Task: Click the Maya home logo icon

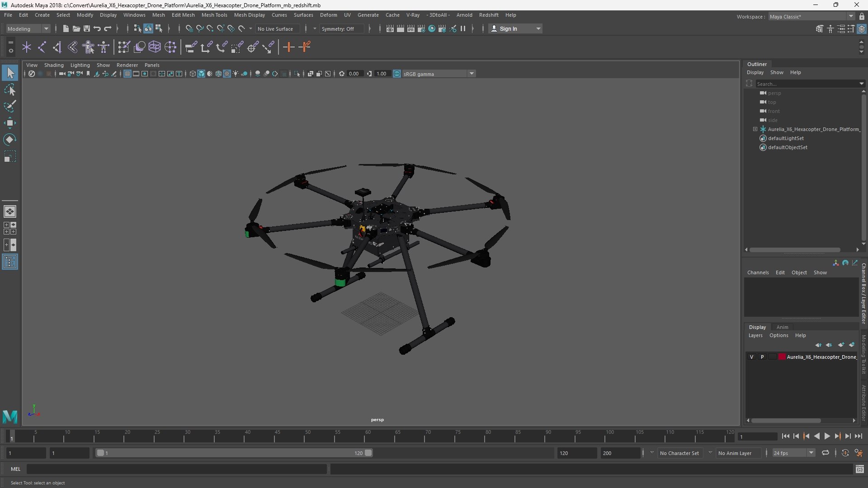Action: point(10,416)
